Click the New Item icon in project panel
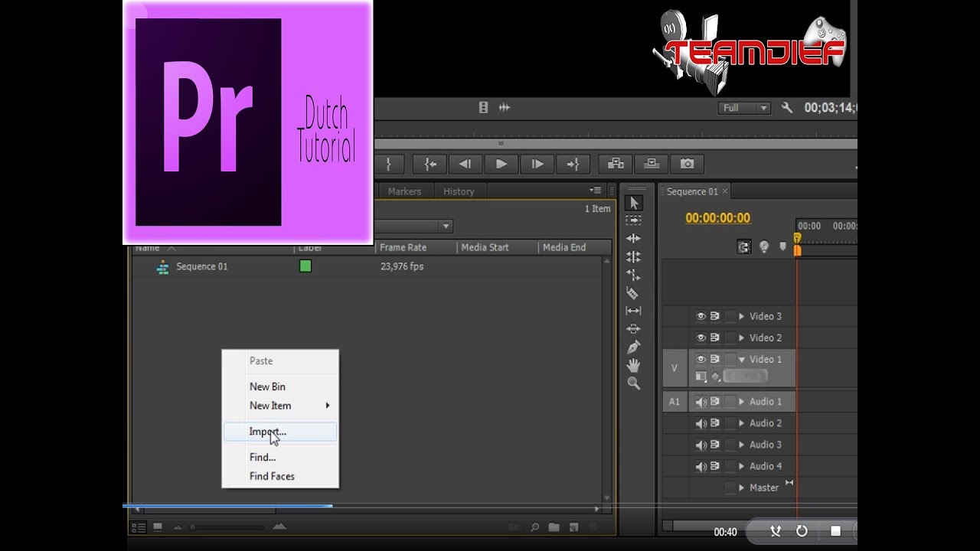980x551 pixels. click(573, 527)
